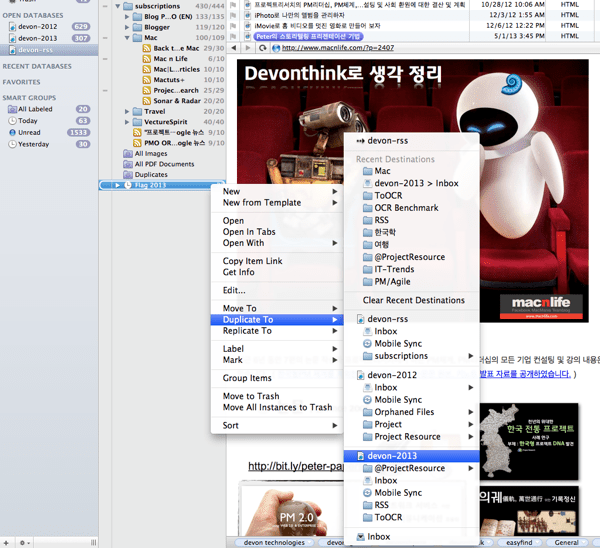
Task: Open the Duplicates smart group
Action: (x=151, y=175)
